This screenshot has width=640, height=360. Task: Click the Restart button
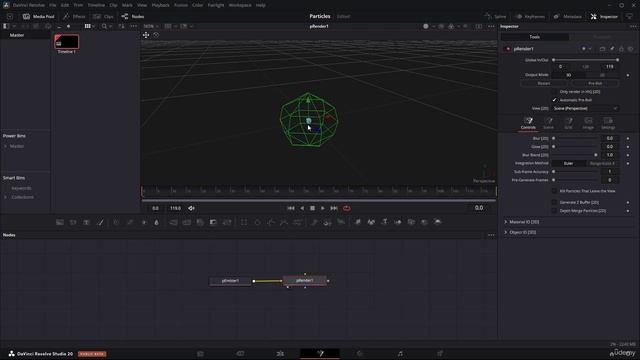544,83
